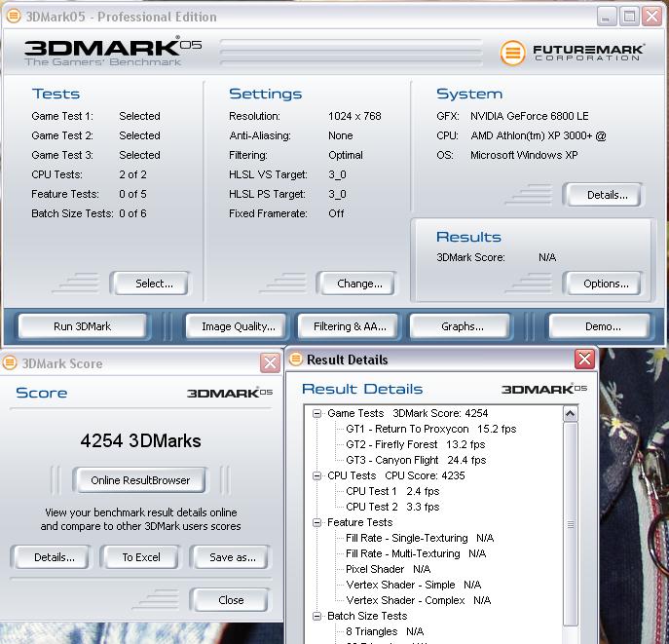
Task: Open Details in 3DMark Score window
Action: 52,557
